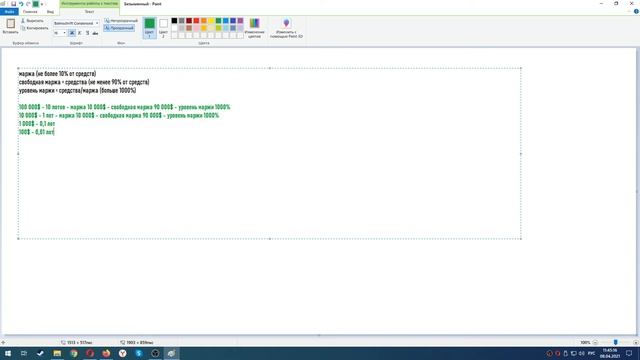640x360 pixels.
Task: Click green line '1 000$ - 0,1 лот'
Action: tap(37, 124)
